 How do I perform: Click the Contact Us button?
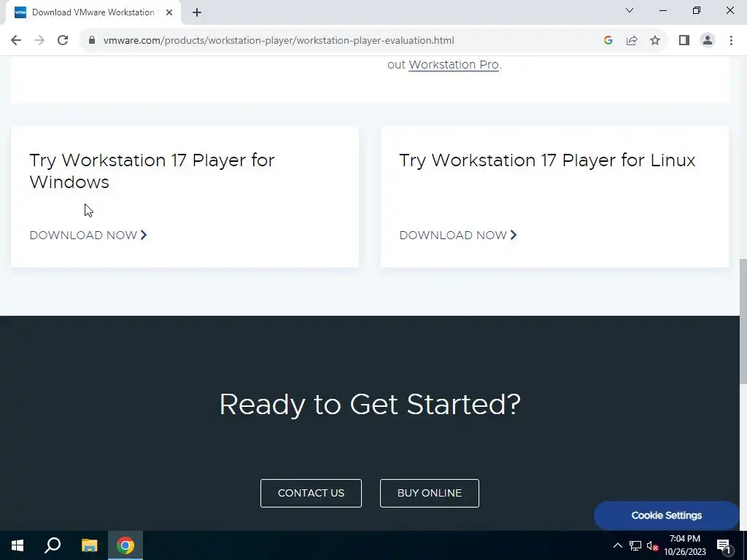(311, 494)
